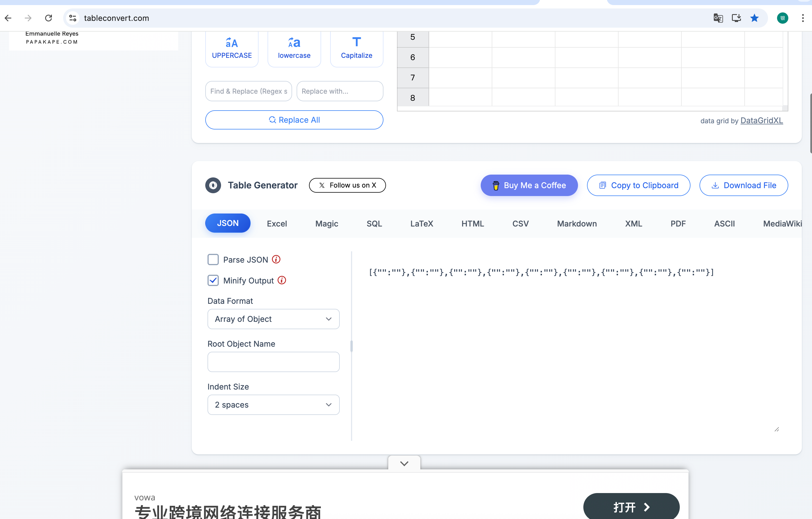Screen dimensions: 812x519
Task: Switch to the Markdown tab
Action: tap(577, 223)
